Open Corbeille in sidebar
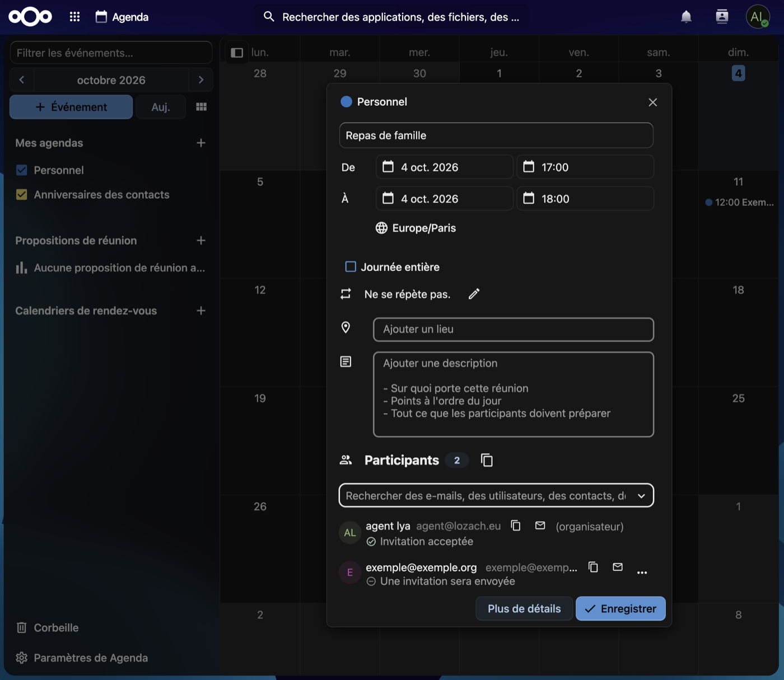The height and width of the screenshot is (680, 784). point(48,627)
